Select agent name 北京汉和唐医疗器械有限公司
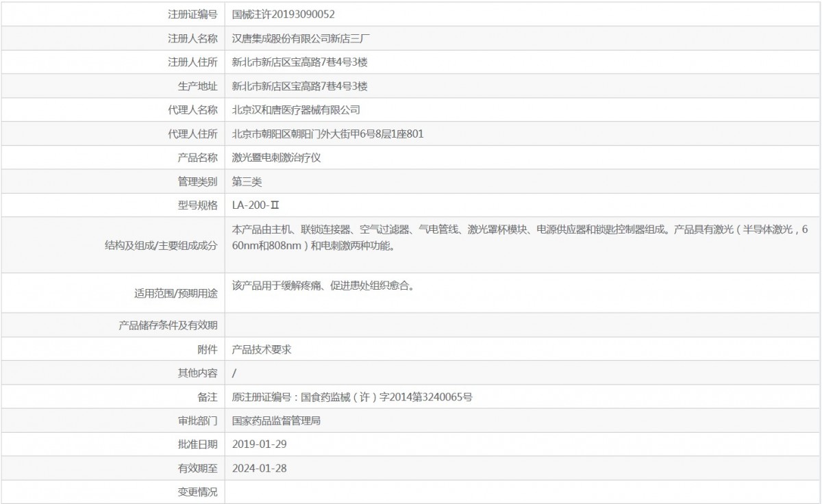 click(297, 110)
